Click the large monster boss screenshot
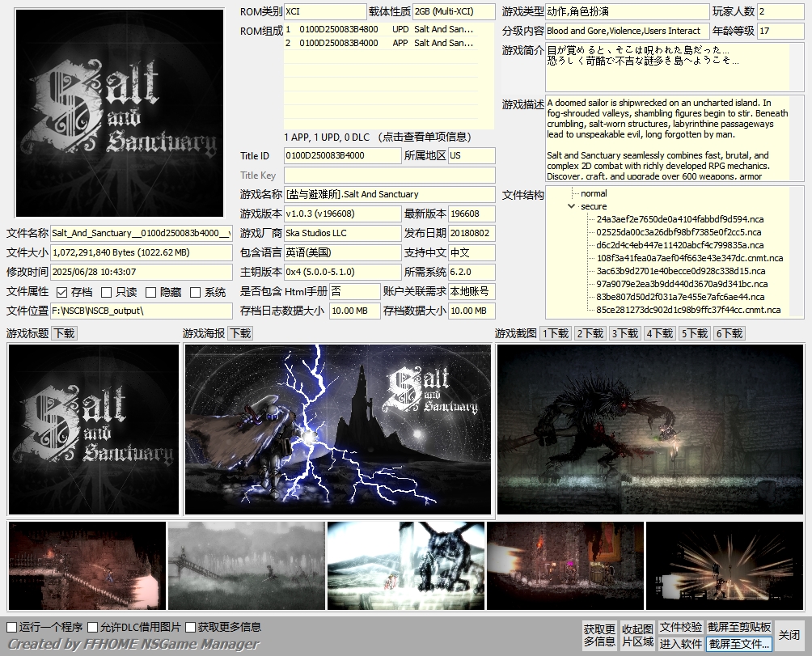812x656 pixels. tap(650, 430)
